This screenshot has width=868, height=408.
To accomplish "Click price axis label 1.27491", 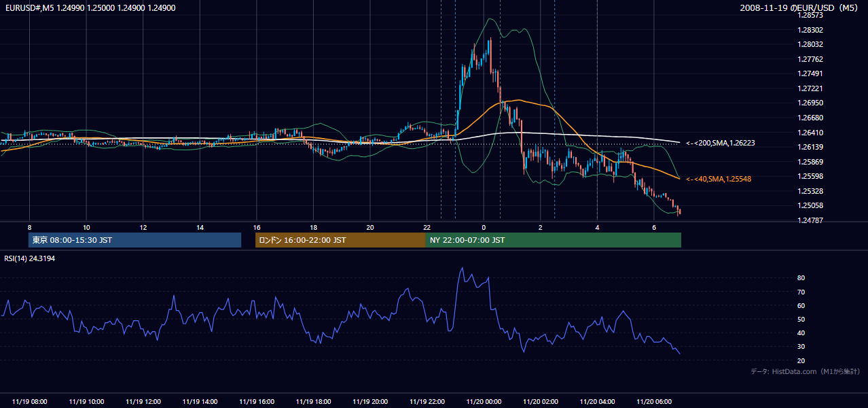I will [812, 73].
